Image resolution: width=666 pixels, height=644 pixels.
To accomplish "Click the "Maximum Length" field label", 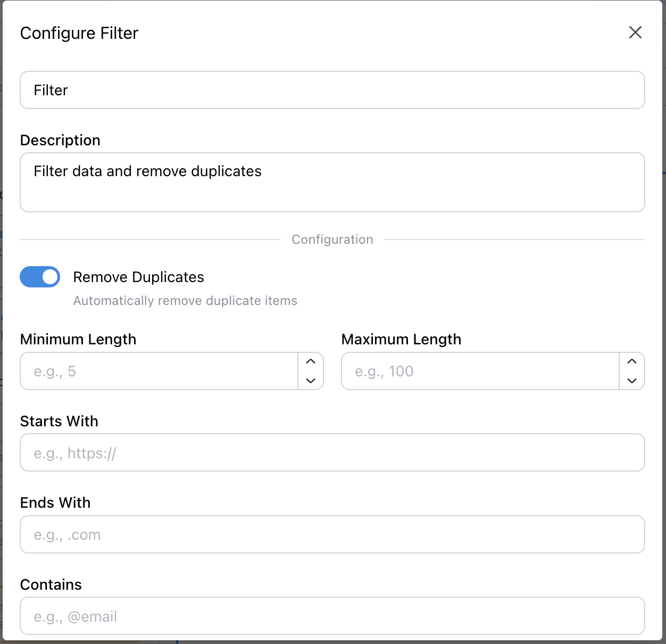I will point(401,339).
